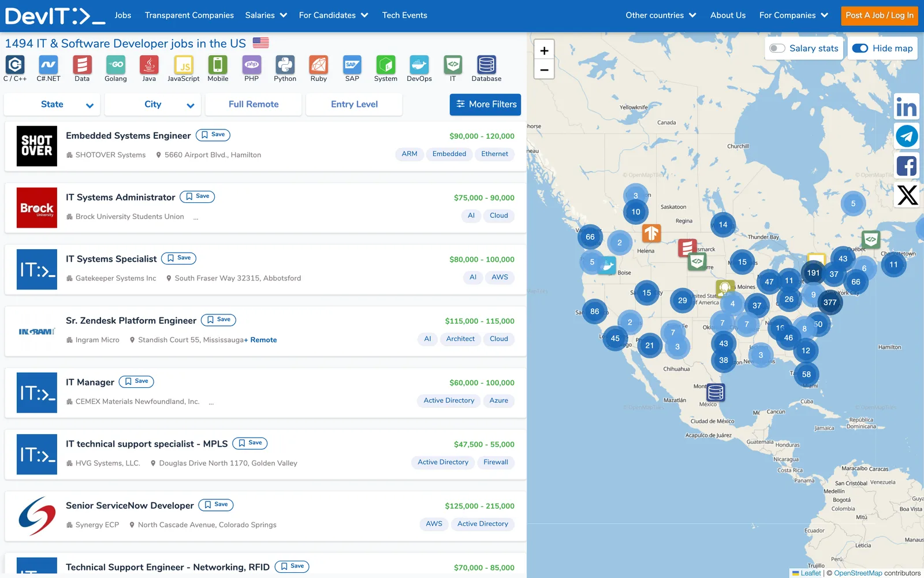924x578 pixels.
Task: Open the City filter dropdown
Action: point(153,105)
